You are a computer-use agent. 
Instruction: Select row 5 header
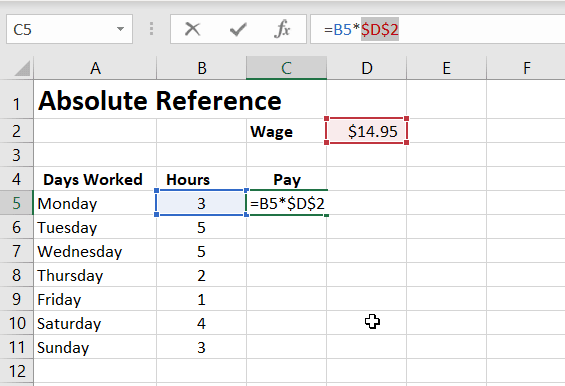tap(17, 203)
